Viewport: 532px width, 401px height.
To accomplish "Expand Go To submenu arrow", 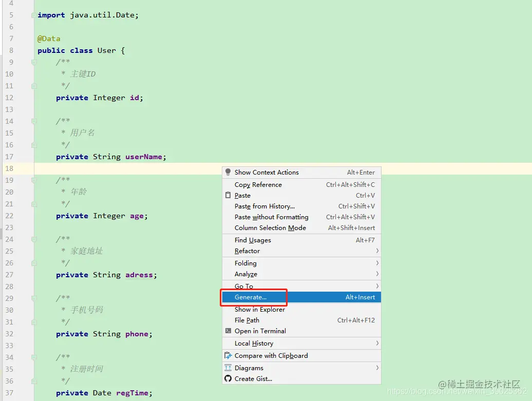I will (x=377, y=286).
